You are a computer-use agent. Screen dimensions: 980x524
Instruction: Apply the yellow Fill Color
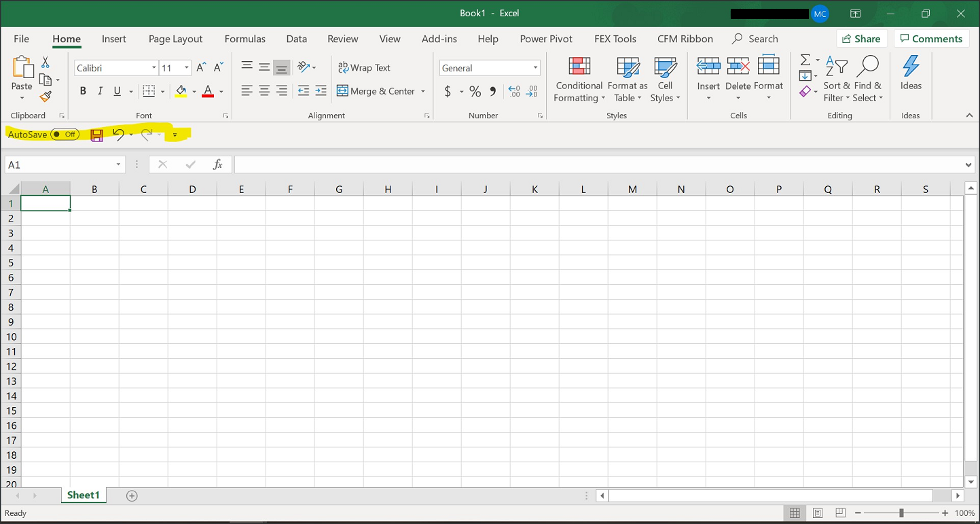pos(181,91)
